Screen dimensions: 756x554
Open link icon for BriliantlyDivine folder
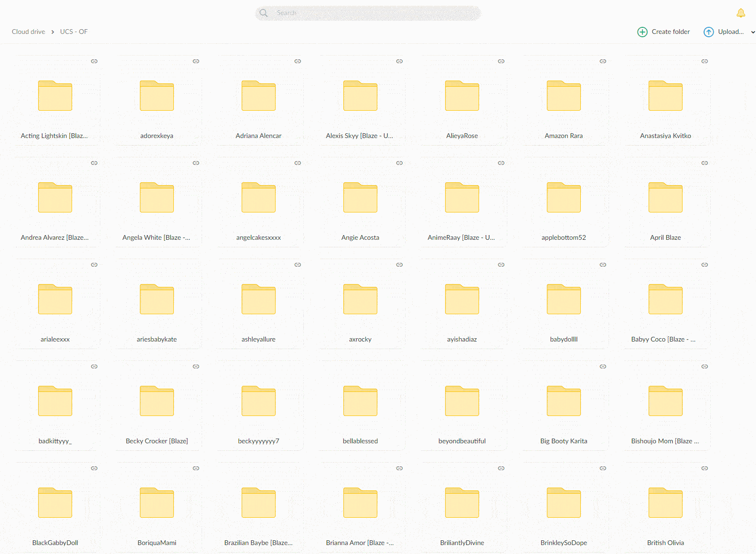501,468
